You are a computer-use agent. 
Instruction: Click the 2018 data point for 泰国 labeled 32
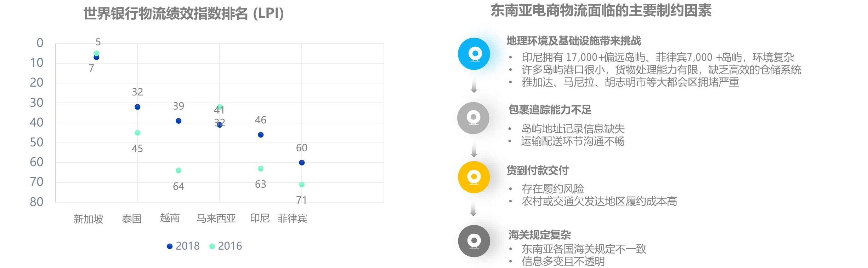137,107
